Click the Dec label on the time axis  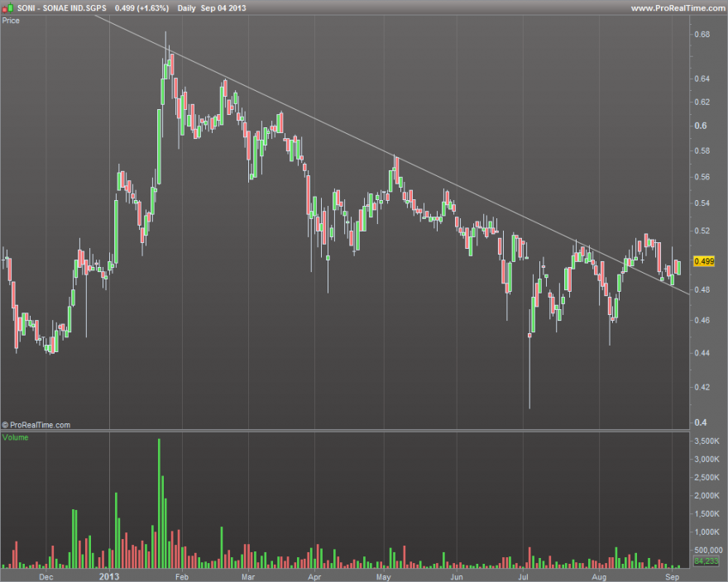click(x=46, y=577)
